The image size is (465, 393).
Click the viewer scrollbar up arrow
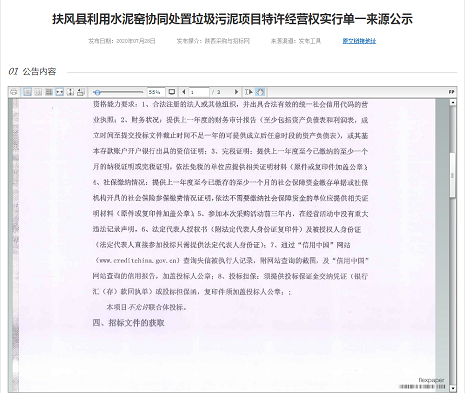(453, 103)
